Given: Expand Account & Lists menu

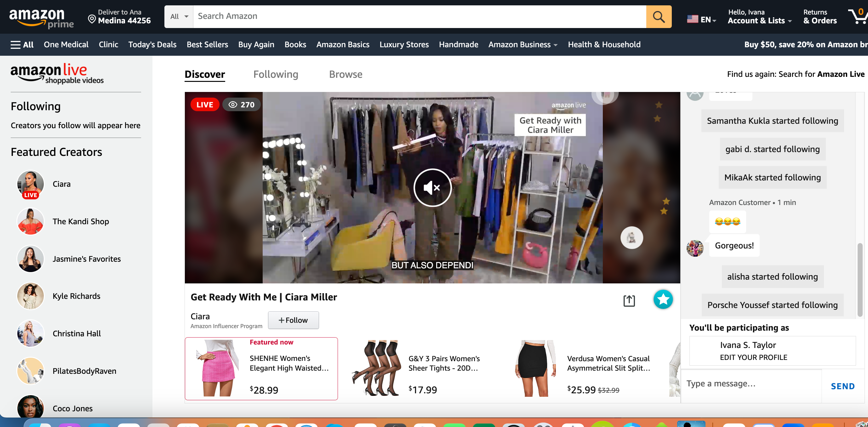Looking at the screenshot, I should (x=759, y=20).
